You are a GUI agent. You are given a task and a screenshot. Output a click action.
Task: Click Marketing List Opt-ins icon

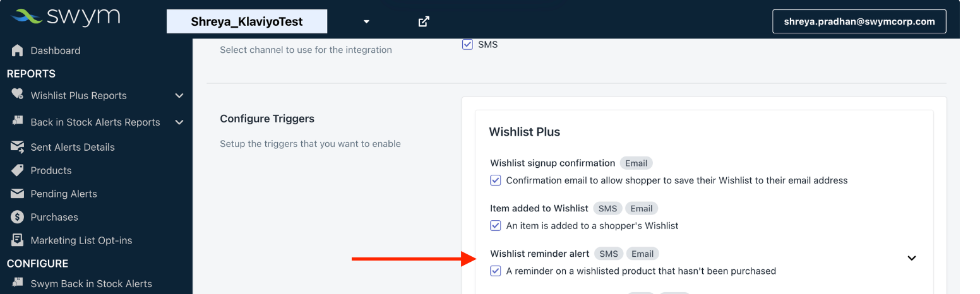[17, 240]
